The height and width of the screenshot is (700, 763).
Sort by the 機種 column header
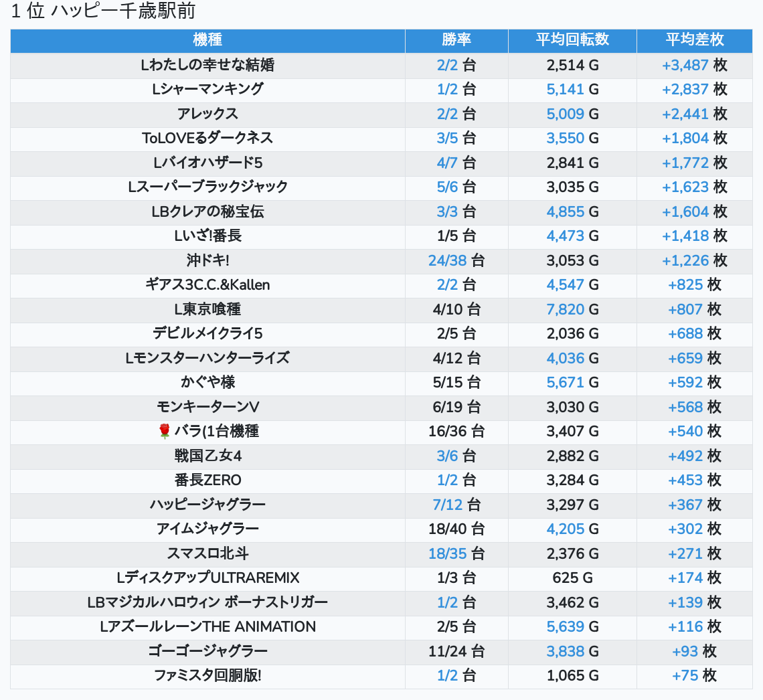pyautogui.click(x=207, y=40)
